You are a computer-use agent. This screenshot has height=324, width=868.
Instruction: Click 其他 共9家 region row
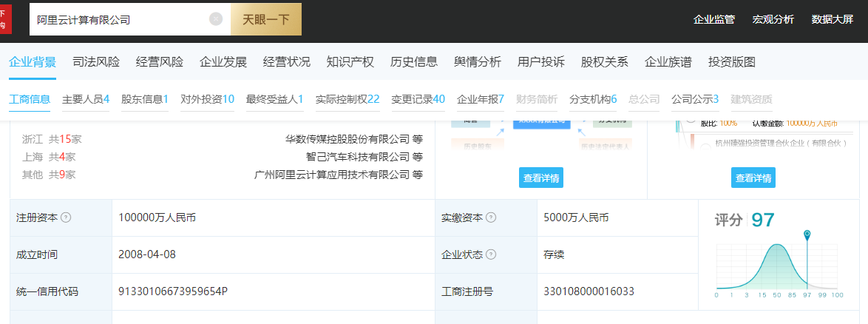coord(49,175)
